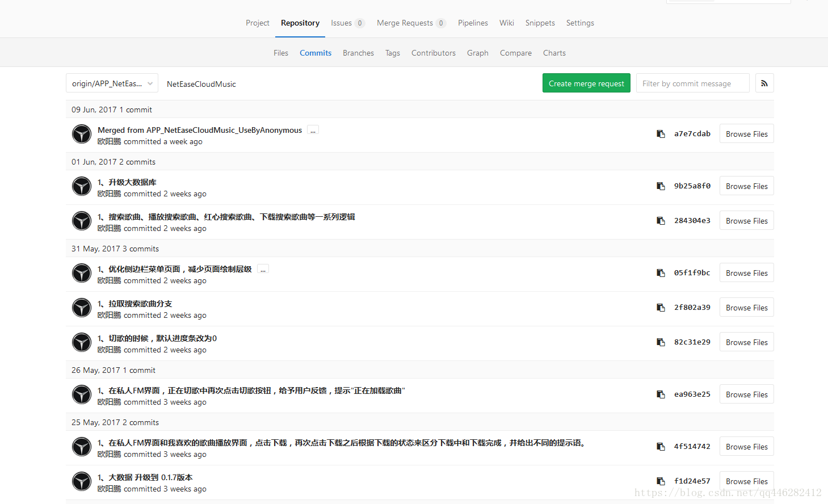
Task: Open the Merge Requests tab
Action: tap(411, 23)
